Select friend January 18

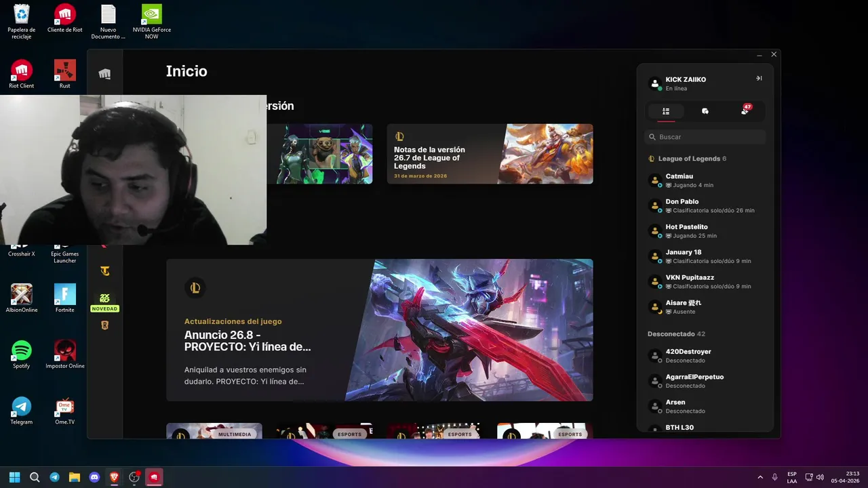(705, 256)
